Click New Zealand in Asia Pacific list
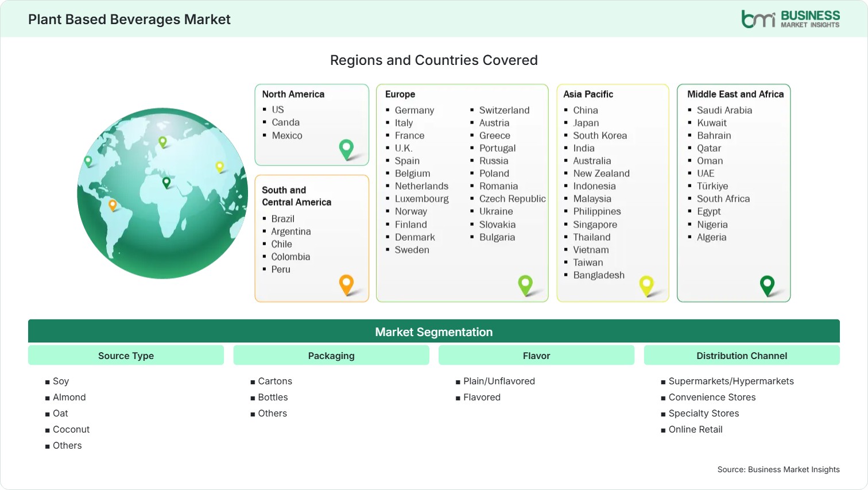The image size is (868, 490). tap(602, 173)
